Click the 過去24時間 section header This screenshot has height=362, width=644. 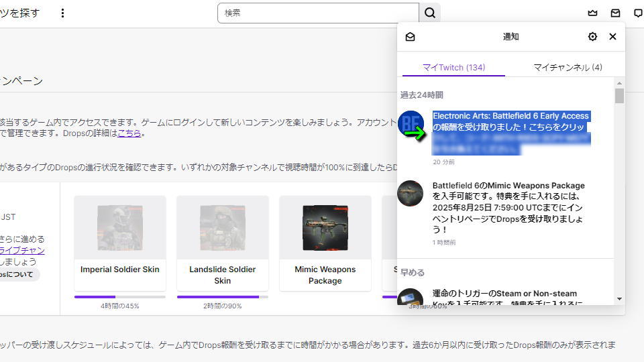422,95
